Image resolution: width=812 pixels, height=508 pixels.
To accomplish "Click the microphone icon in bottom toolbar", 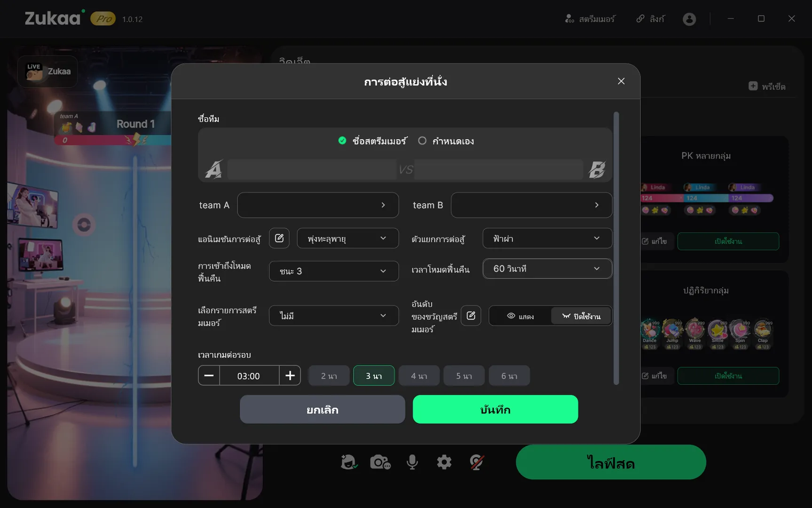I will (412, 462).
